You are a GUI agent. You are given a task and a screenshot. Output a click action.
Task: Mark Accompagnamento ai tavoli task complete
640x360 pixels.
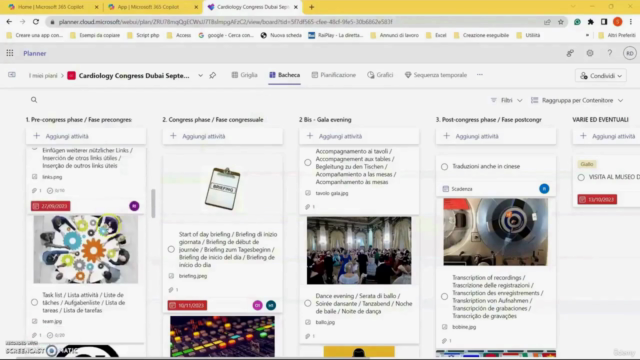pyautogui.click(x=308, y=162)
